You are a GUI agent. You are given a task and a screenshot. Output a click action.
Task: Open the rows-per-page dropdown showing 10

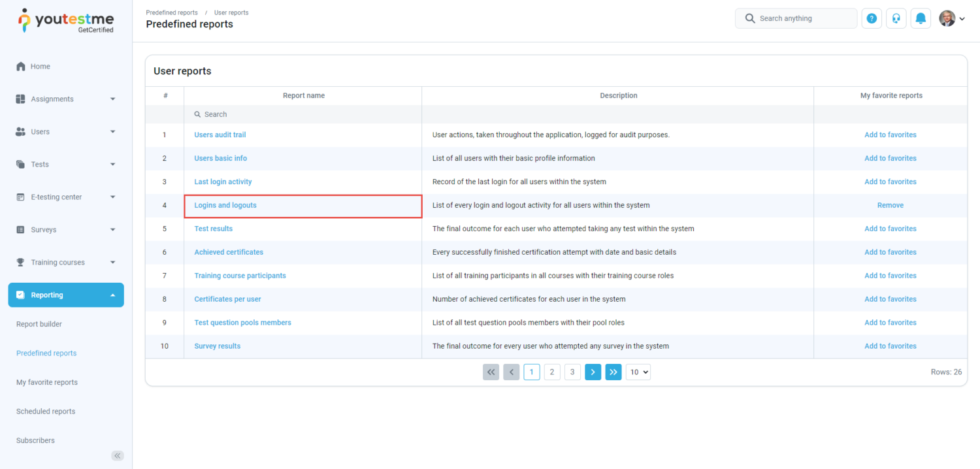point(638,372)
